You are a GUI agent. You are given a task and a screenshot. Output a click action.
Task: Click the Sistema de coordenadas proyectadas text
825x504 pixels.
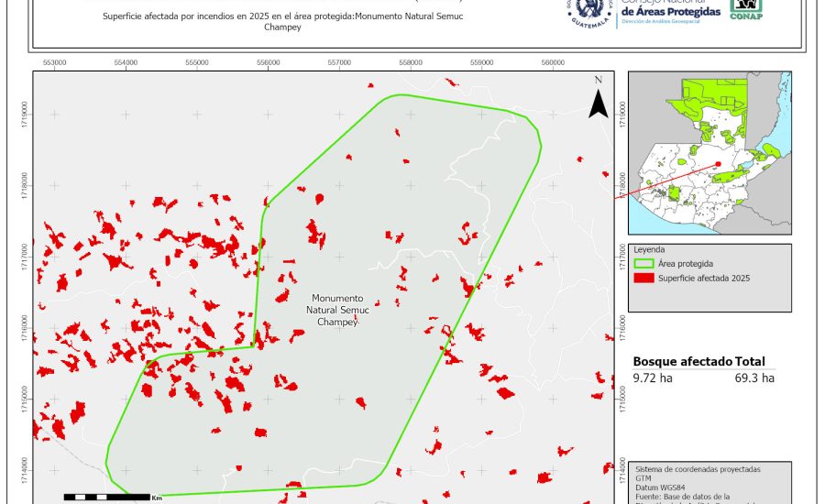pyautogui.click(x=697, y=468)
